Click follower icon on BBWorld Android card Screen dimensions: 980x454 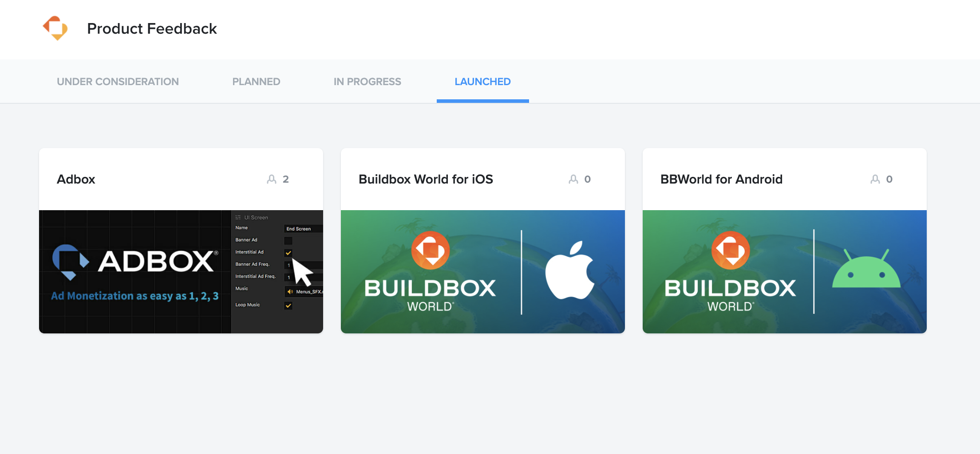click(875, 179)
